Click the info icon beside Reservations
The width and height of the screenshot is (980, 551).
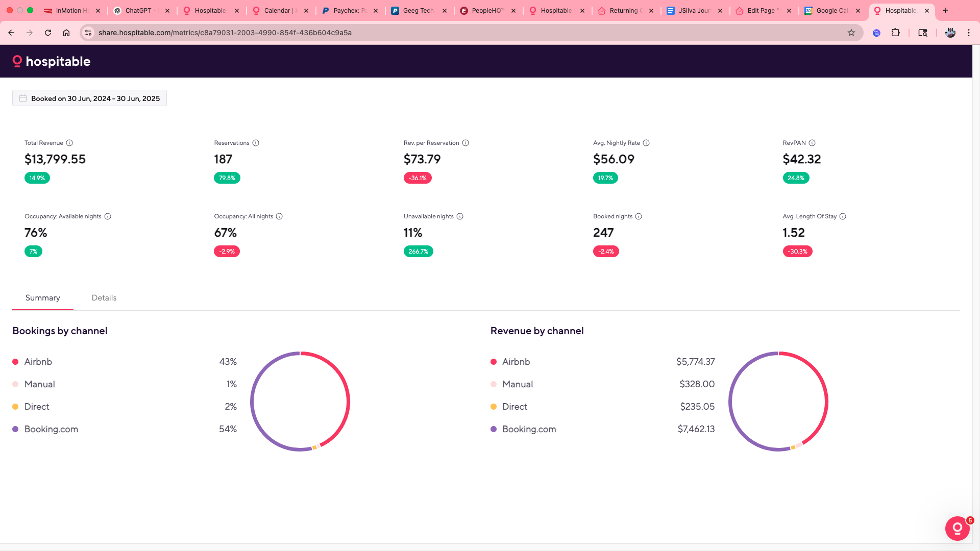pos(256,143)
